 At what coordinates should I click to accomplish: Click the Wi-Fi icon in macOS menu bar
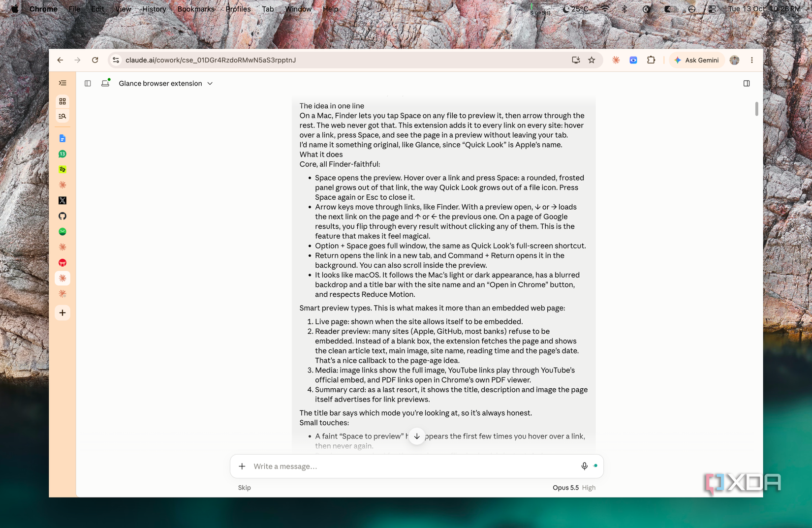pyautogui.click(x=605, y=9)
